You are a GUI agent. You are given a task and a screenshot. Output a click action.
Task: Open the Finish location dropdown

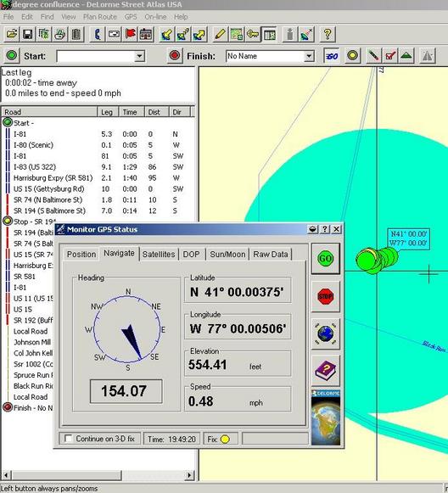(309, 57)
